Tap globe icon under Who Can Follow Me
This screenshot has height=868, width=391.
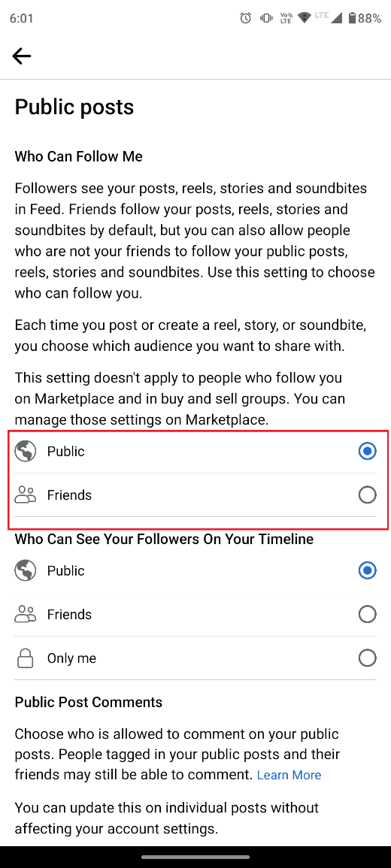coord(25,452)
